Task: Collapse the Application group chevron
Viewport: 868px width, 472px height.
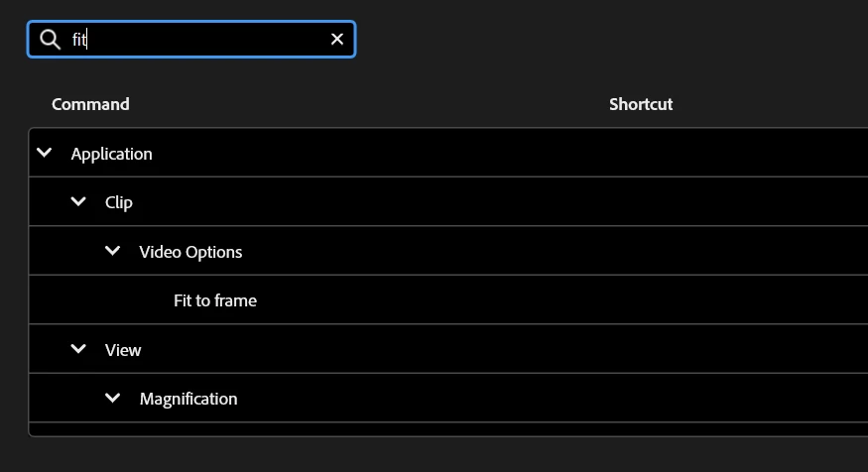Action: point(45,152)
